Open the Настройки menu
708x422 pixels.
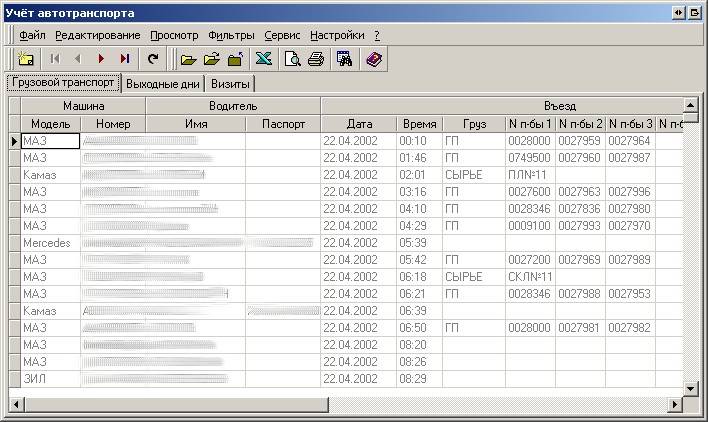pos(337,35)
